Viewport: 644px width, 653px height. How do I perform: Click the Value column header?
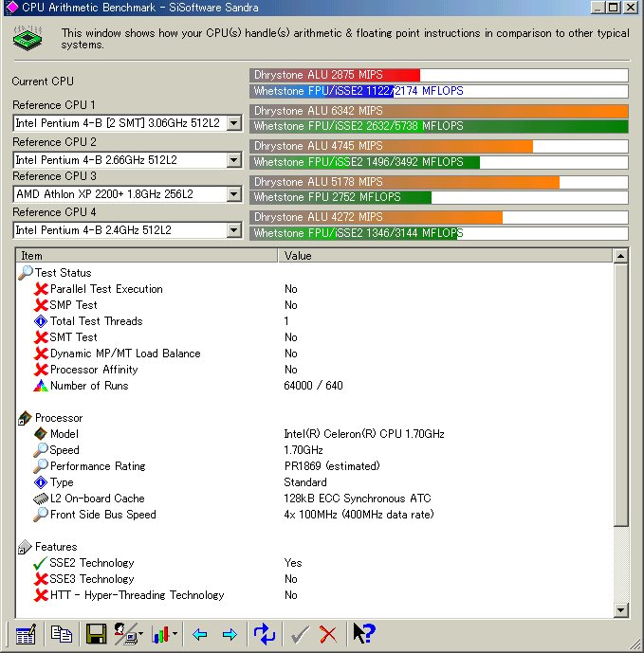pyautogui.click(x=445, y=256)
